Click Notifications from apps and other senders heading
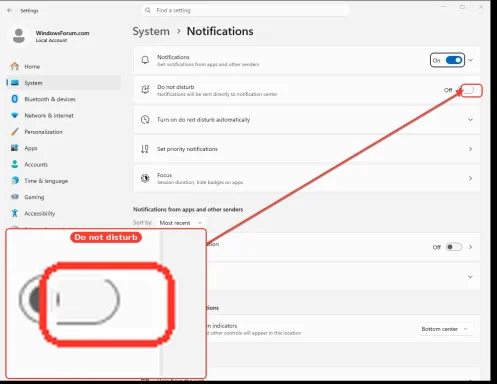This screenshot has height=384, width=497. (188, 210)
